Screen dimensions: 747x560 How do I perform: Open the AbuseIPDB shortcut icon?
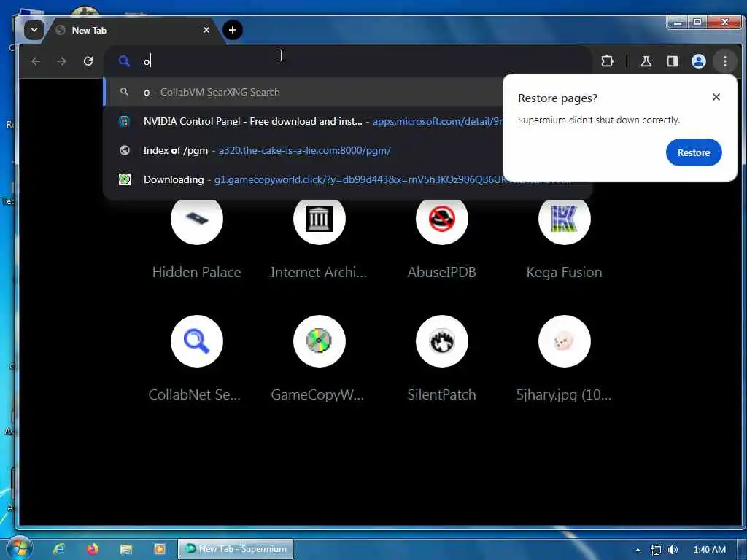(x=441, y=219)
